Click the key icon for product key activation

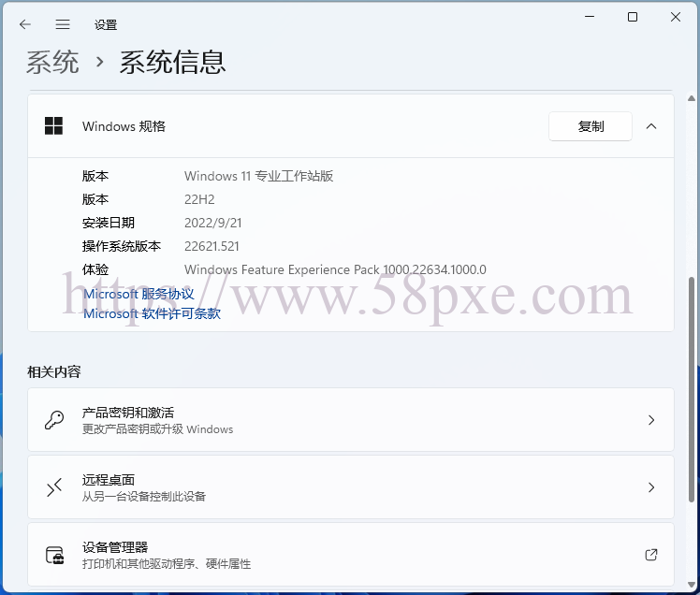click(54, 420)
